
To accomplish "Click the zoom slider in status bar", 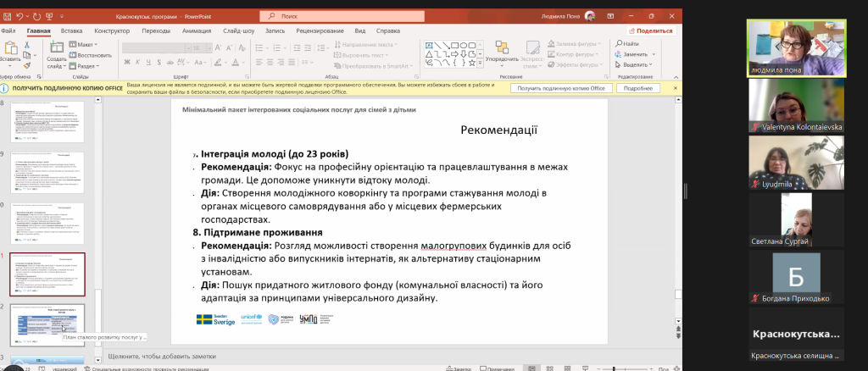I will click(615, 368).
